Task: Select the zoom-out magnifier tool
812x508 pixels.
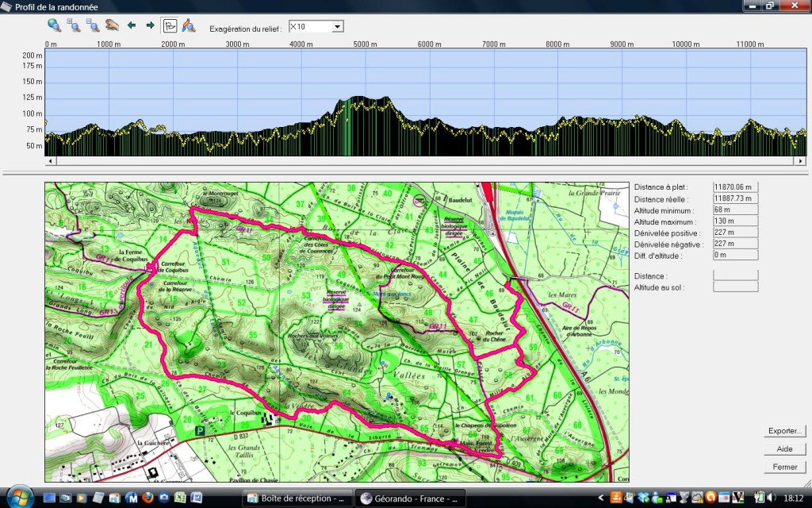Action: click(93, 25)
